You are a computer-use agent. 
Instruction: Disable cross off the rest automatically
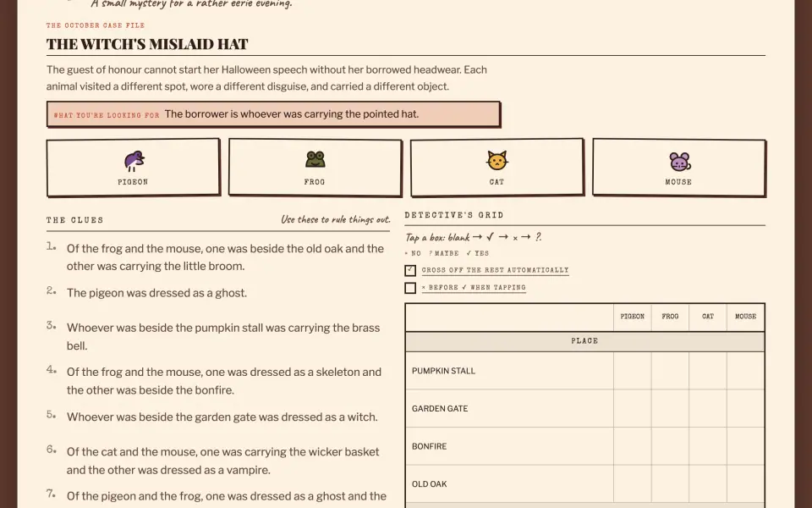410,271
